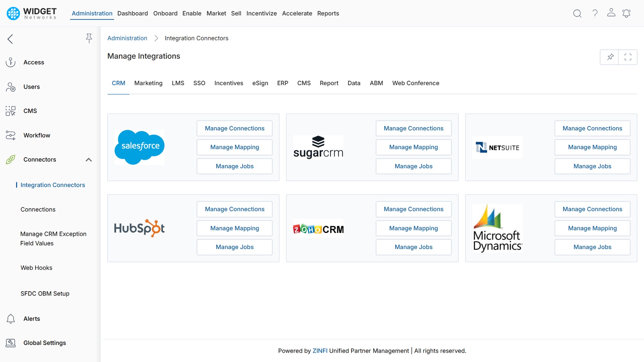Click Manage Jobs for Microsoft Dynamics
The width and height of the screenshot is (644, 362).
(592, 247)
